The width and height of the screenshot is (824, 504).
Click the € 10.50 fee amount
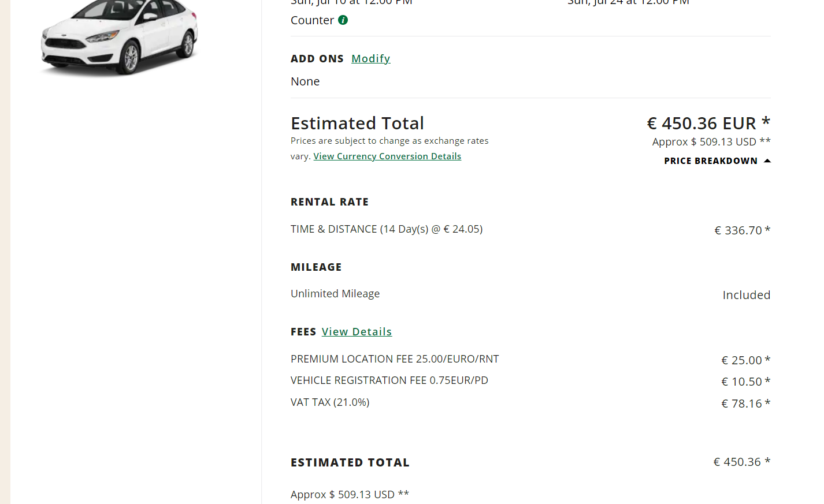click(x=745, y=382)
